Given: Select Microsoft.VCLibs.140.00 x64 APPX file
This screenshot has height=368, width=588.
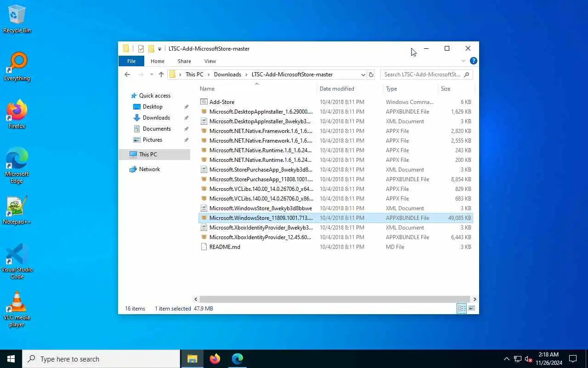Looking at the screenshot, I should tap(336, 189).
